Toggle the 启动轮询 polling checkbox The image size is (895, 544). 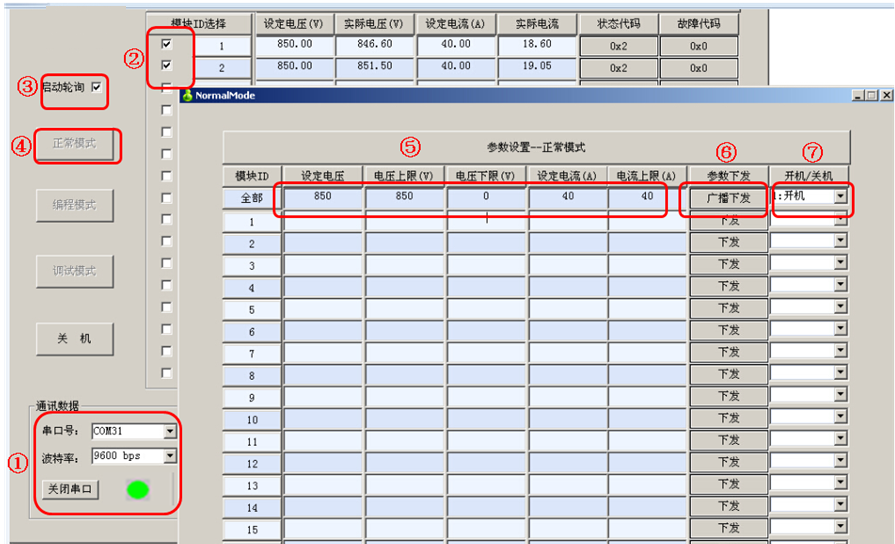click(96, 87)
